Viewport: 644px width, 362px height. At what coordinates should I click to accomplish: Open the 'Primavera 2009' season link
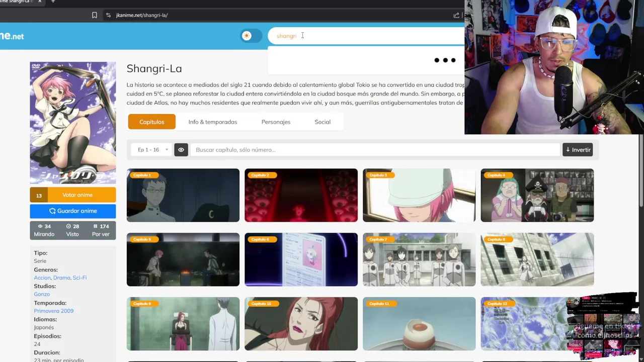click(54, 311)
